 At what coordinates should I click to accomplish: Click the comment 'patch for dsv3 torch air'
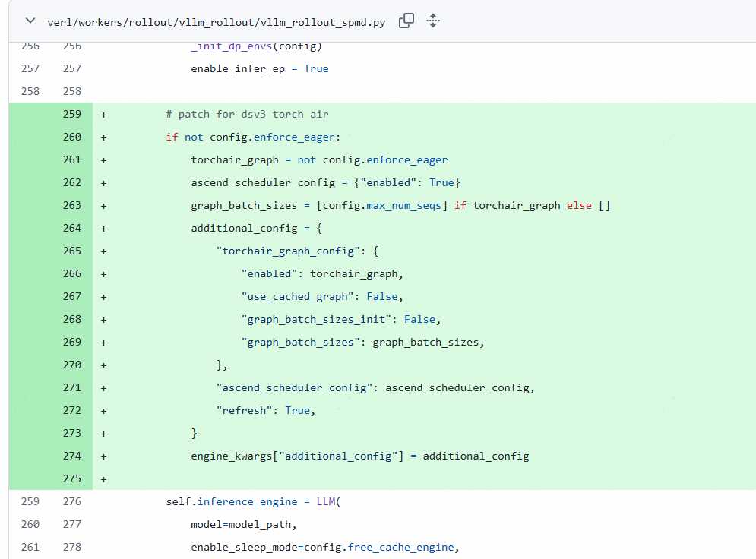(248, 114)
